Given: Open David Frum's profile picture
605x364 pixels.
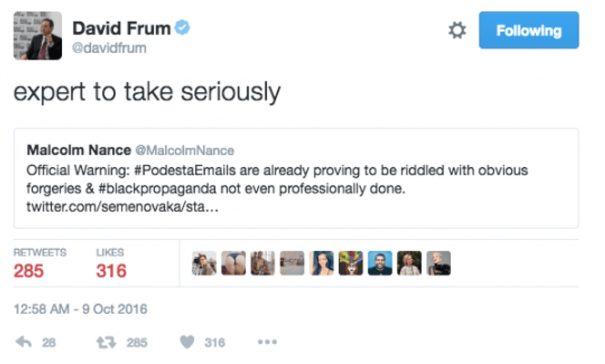Looking at the screenshot, I should coord(38,36).
